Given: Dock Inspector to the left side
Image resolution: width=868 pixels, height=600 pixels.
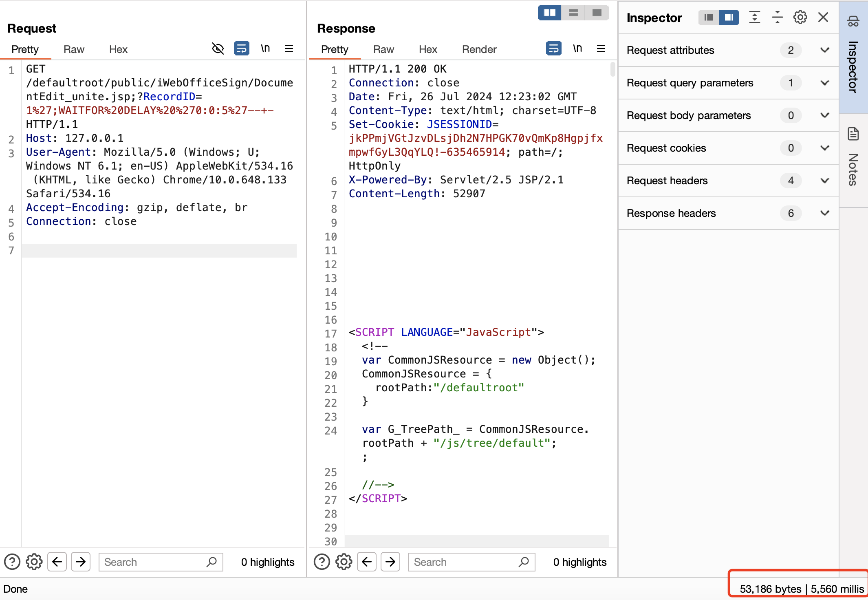Looking at the screenshot, I should coord(709,18).
